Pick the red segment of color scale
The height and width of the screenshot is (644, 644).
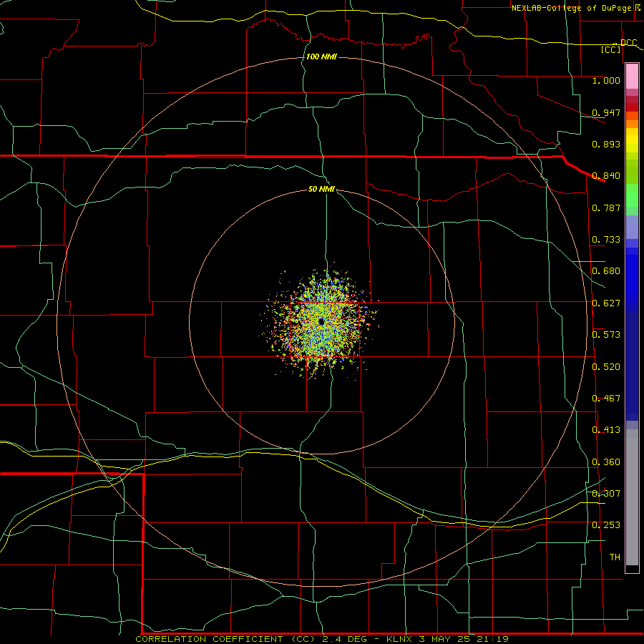click(632, 107)
